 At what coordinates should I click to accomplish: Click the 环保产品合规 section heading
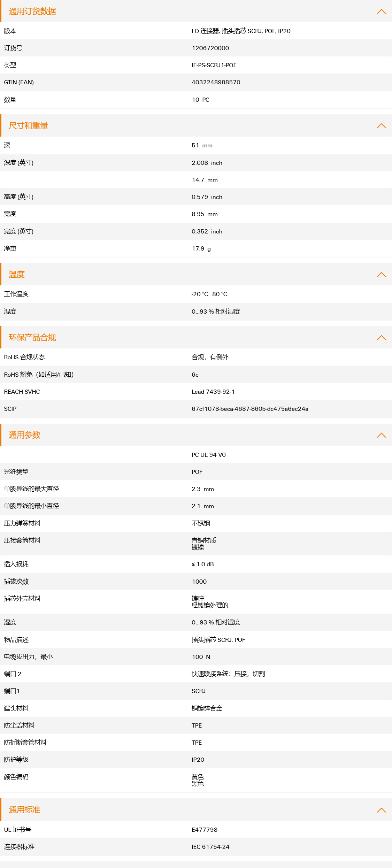tap(32, 338)
